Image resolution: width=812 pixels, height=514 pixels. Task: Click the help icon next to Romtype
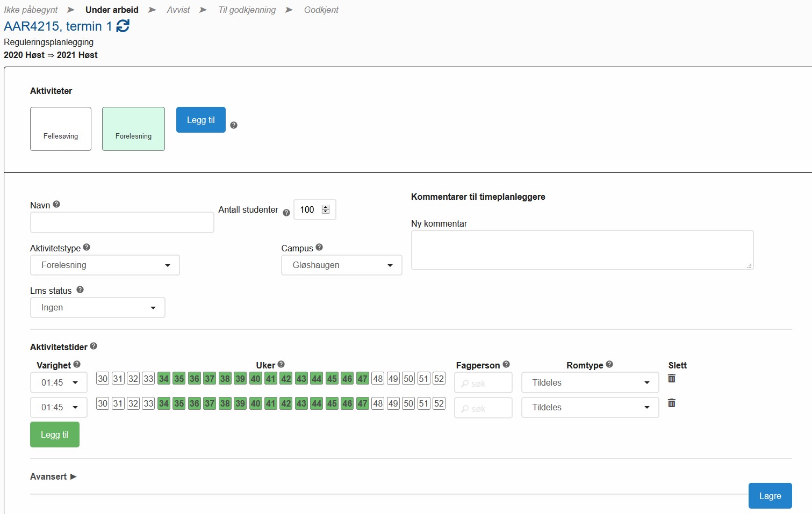click(x=609, y=364)
